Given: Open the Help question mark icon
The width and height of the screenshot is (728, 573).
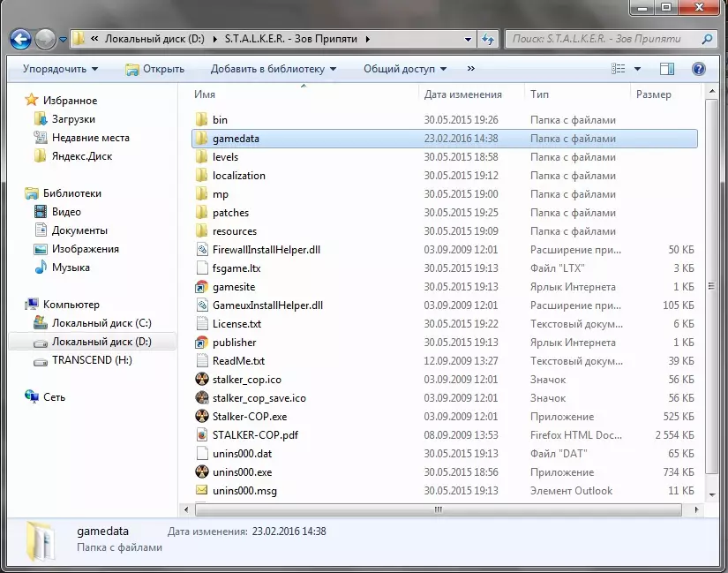Looking at the screenshot, I should [x=698, y=69].
